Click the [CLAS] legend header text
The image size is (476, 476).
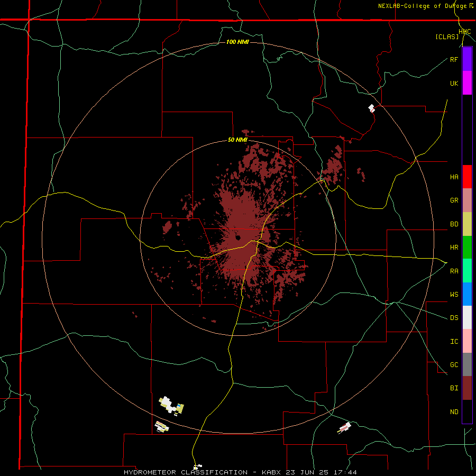tap(447, 36)
